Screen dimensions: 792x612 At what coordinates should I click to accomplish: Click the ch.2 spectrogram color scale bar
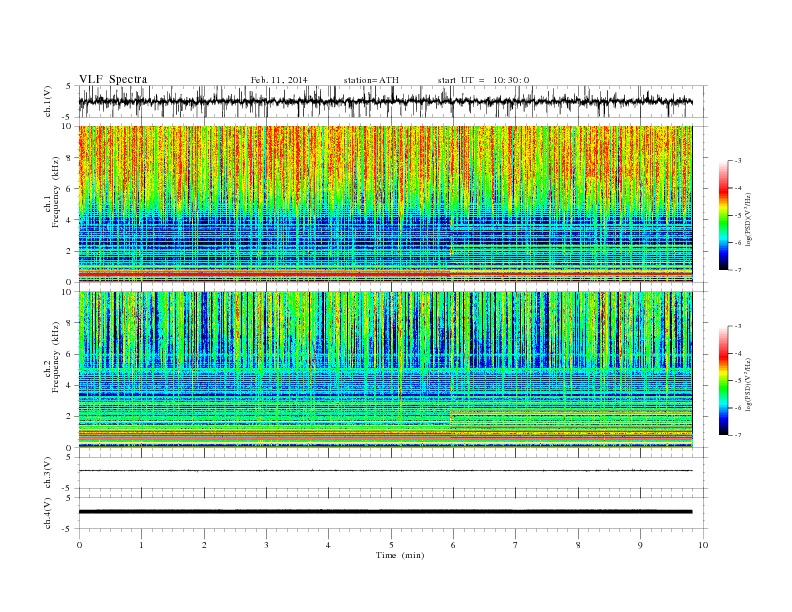tap(723, 381)
